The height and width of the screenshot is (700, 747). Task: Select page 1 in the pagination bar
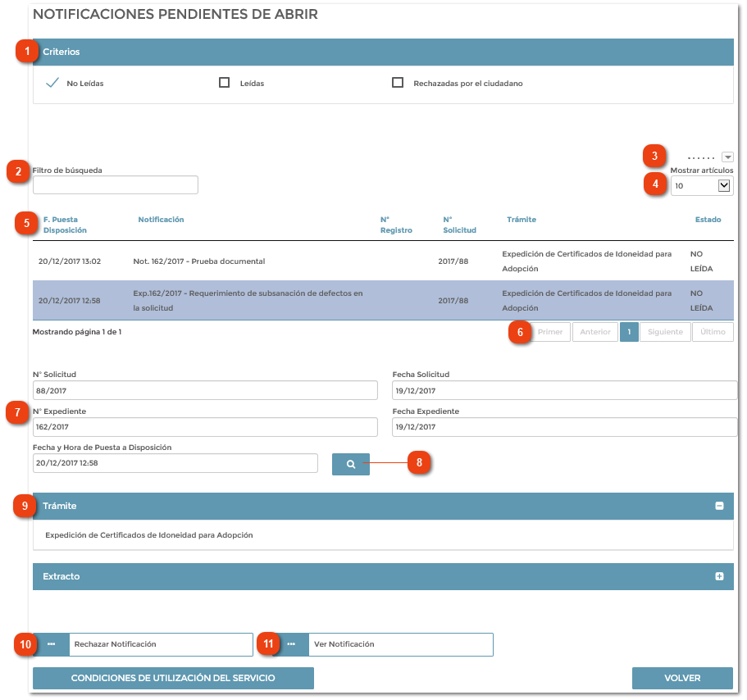click(629, 331)
